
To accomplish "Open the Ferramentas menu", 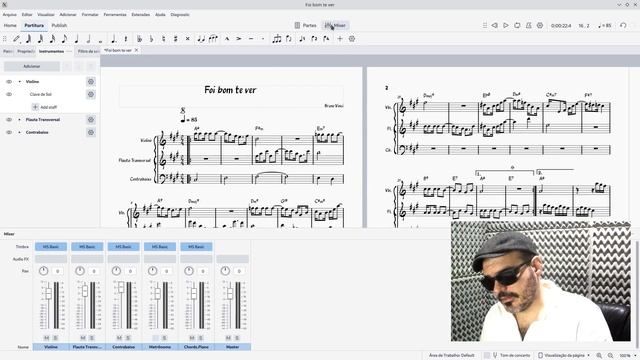I will click(x=115, y=14).
